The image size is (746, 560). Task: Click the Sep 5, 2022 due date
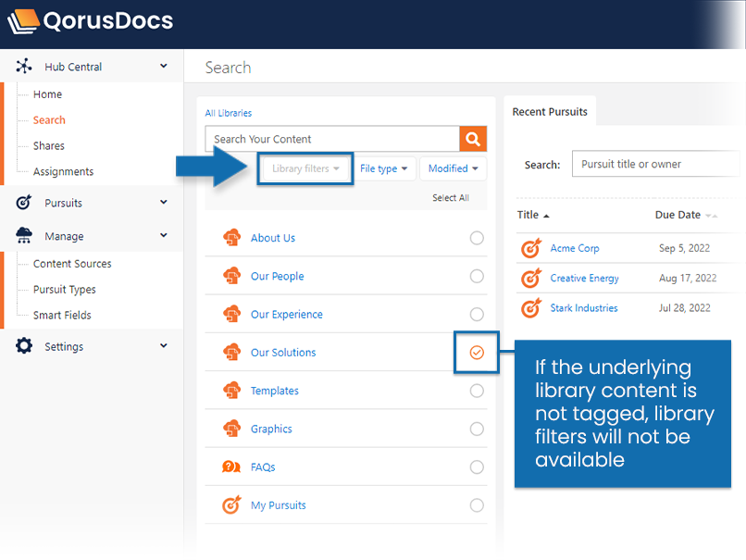(684, 248)
